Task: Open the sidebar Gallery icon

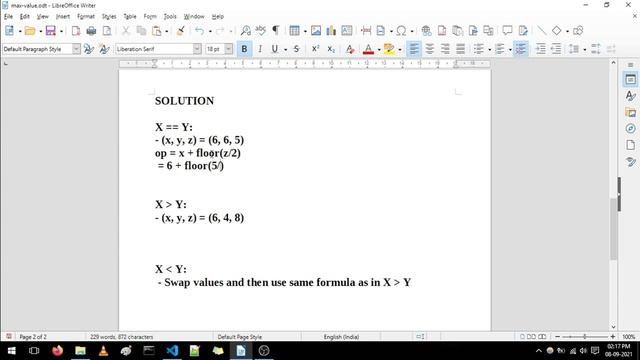Action: coord(631,112)
